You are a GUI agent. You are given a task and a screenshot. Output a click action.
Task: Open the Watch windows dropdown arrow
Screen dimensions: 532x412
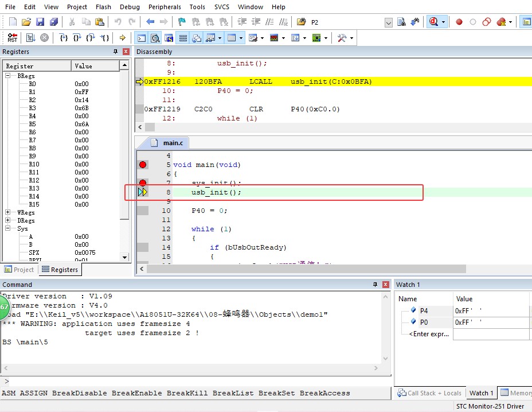click(x=220, y=38)
